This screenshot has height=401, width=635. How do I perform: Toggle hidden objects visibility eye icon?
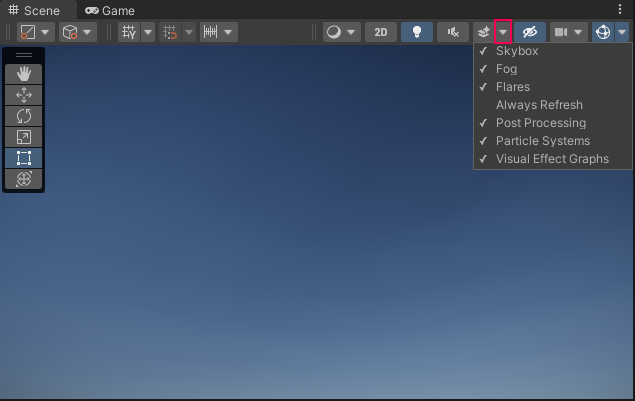click(x=530, y=32)
